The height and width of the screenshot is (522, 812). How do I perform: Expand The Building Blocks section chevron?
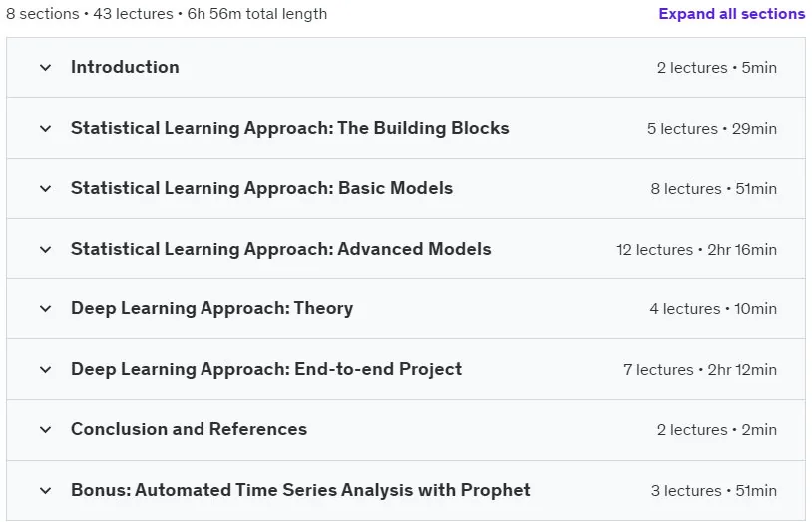coord(46,128)
